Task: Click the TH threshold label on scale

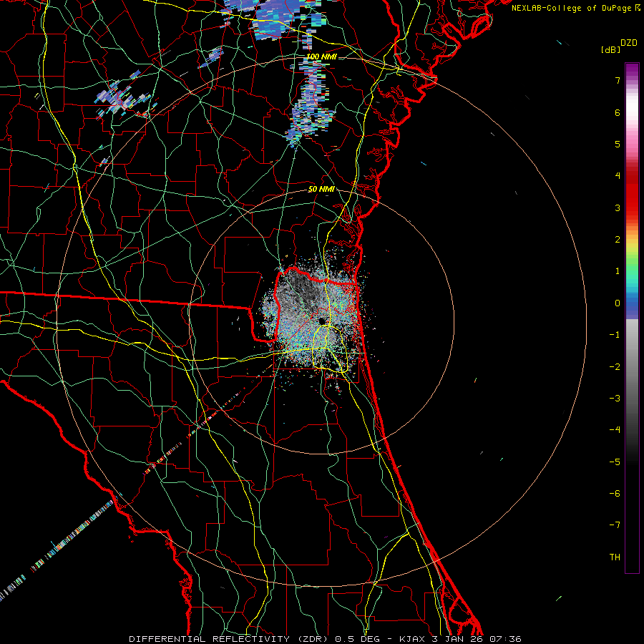Action: coord(615,557)
